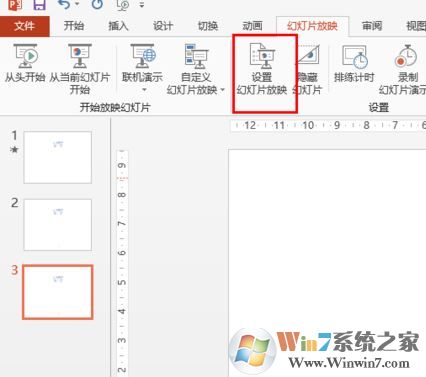Open Customize Quick Access Toolbar dropdown
426x377 pixels.
click(x=142, y=5)
